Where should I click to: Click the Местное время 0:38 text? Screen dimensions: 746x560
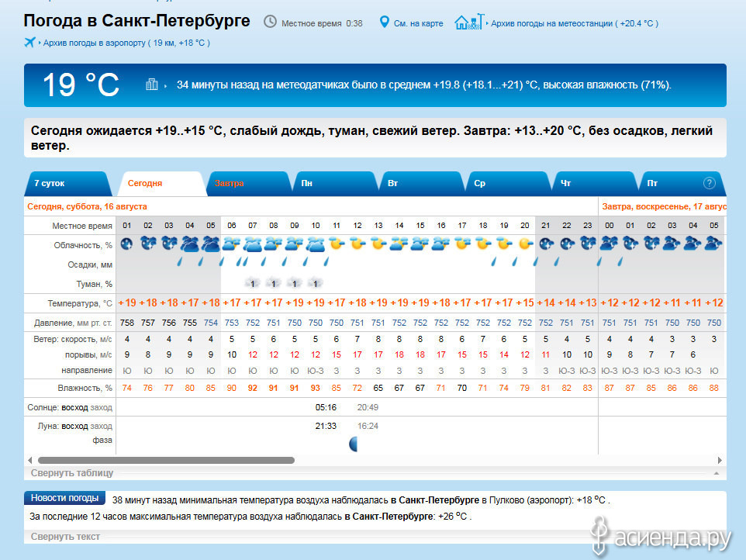point(322,23)
